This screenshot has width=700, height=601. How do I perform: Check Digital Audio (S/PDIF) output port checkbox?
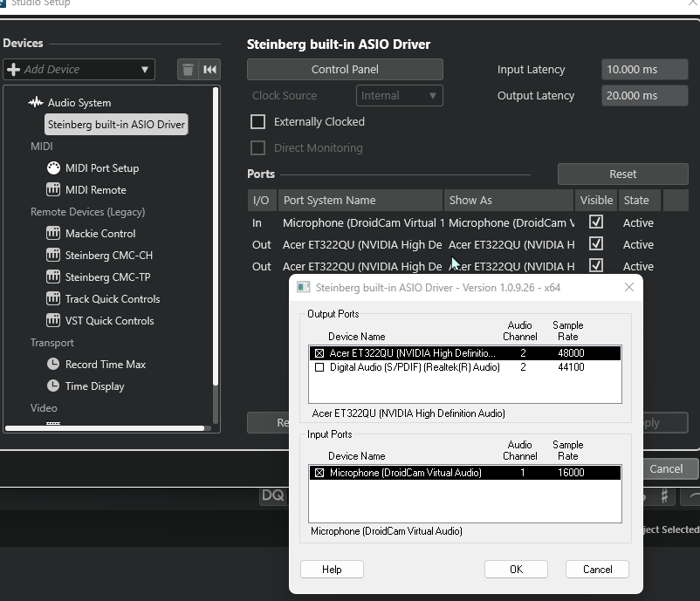coord(319,367)
